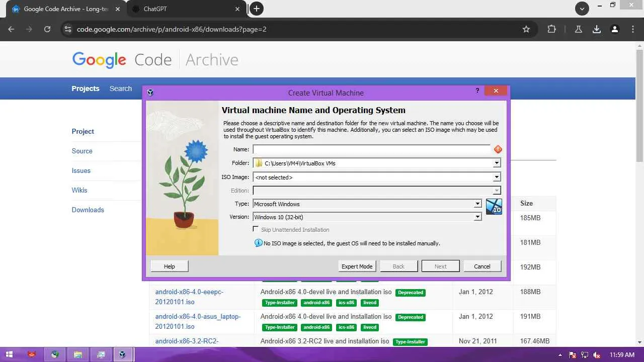Click the Windows Start button
The image size is (644, 362).
9,354
